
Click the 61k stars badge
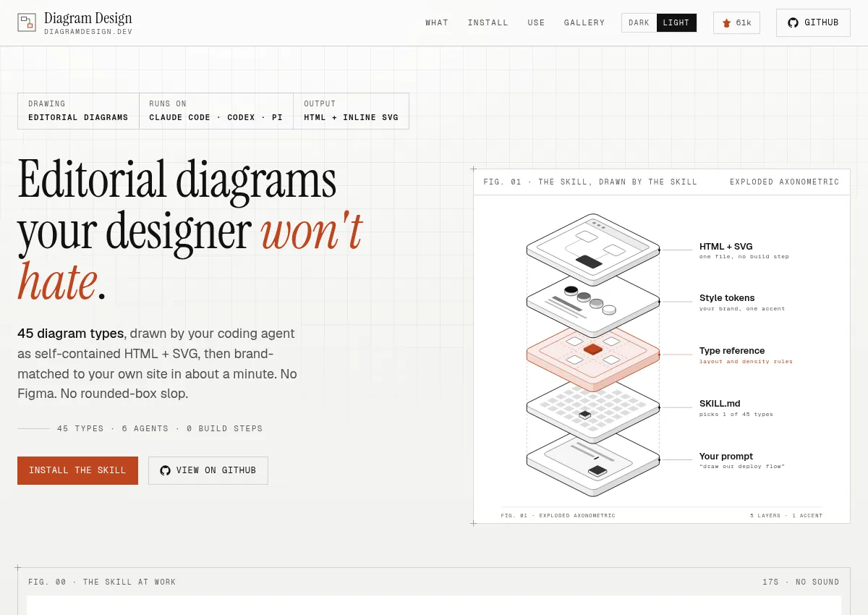click(x=736, y=22)
